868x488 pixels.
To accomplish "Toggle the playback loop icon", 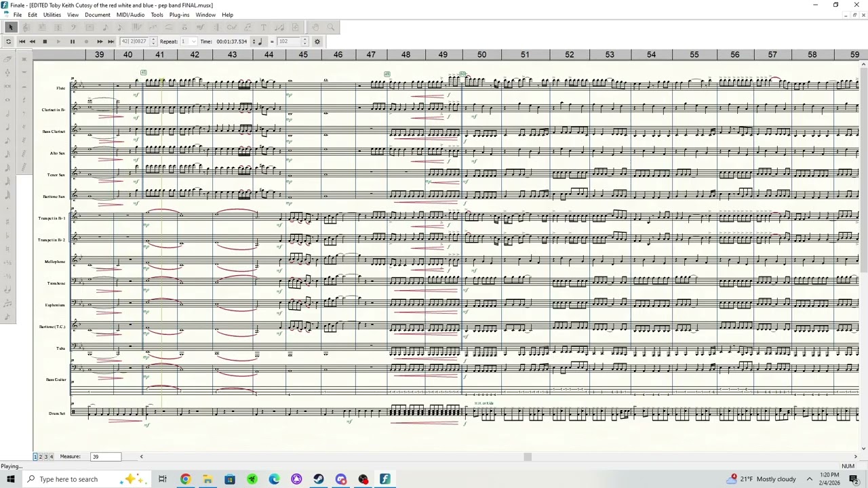I will 8,41.
